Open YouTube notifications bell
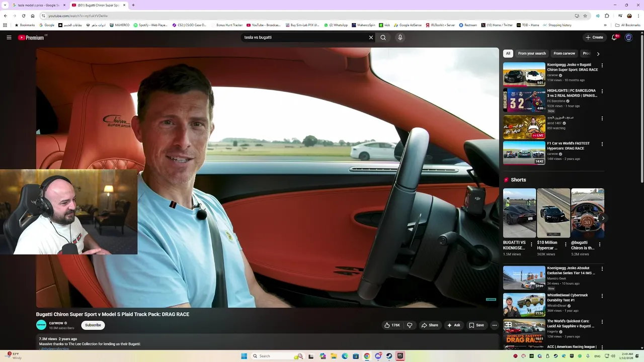This screenshot has width=644, height=362. [x=614, y=37]
